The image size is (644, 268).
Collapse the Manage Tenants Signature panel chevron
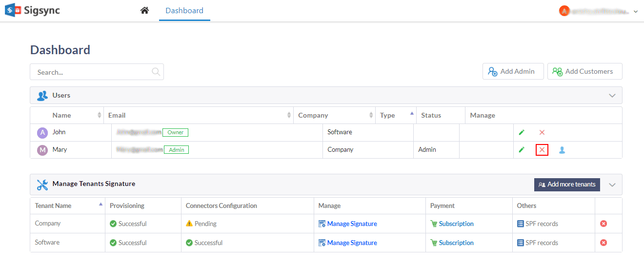[612, 185]
